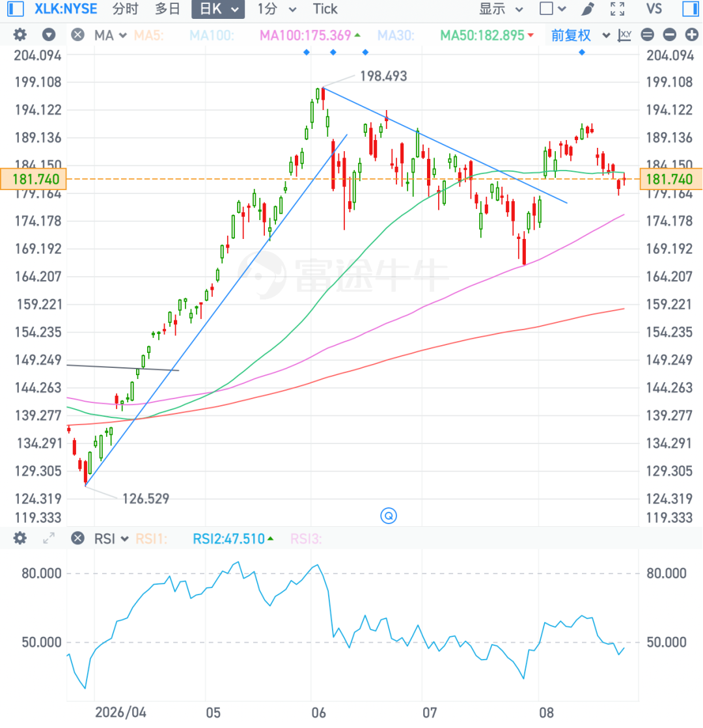
Task: Toggle the XY axis scale icon
Action: 625,35
